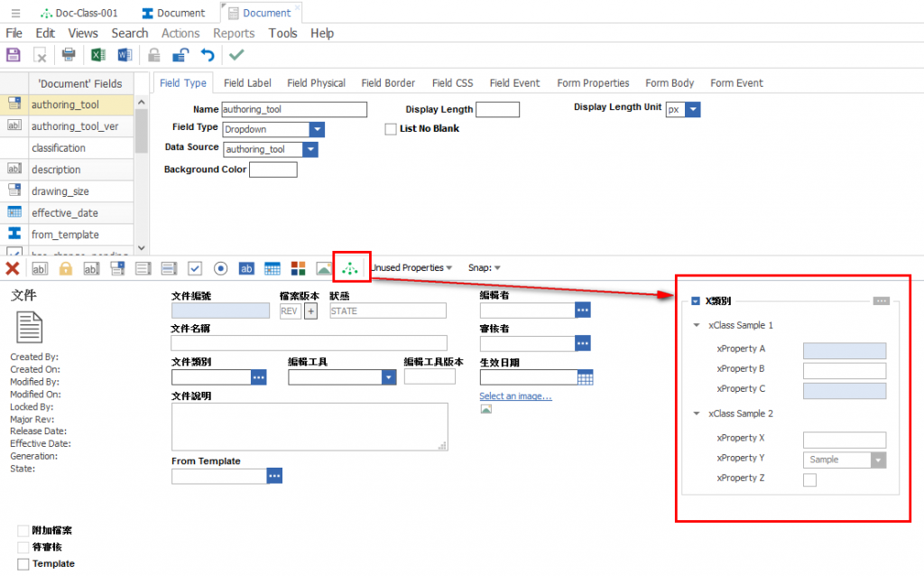This screenshot has width=924, height=576.
Task: Tick the xProperty Z checkbox
Action: click(809, 480)
